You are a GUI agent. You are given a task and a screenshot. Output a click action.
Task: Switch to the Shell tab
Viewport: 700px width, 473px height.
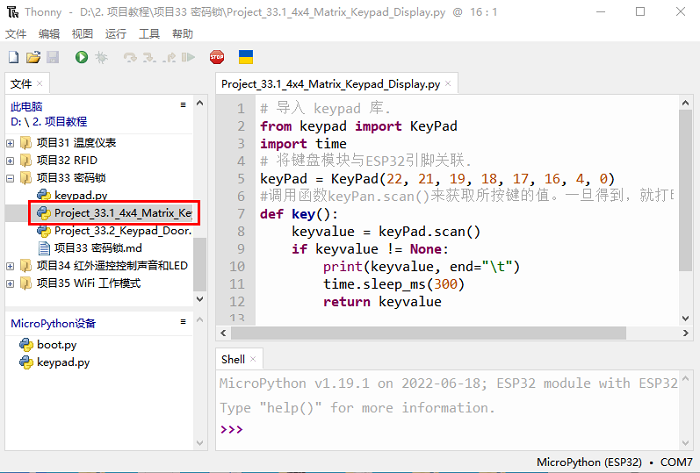click(x=232, y=359)
